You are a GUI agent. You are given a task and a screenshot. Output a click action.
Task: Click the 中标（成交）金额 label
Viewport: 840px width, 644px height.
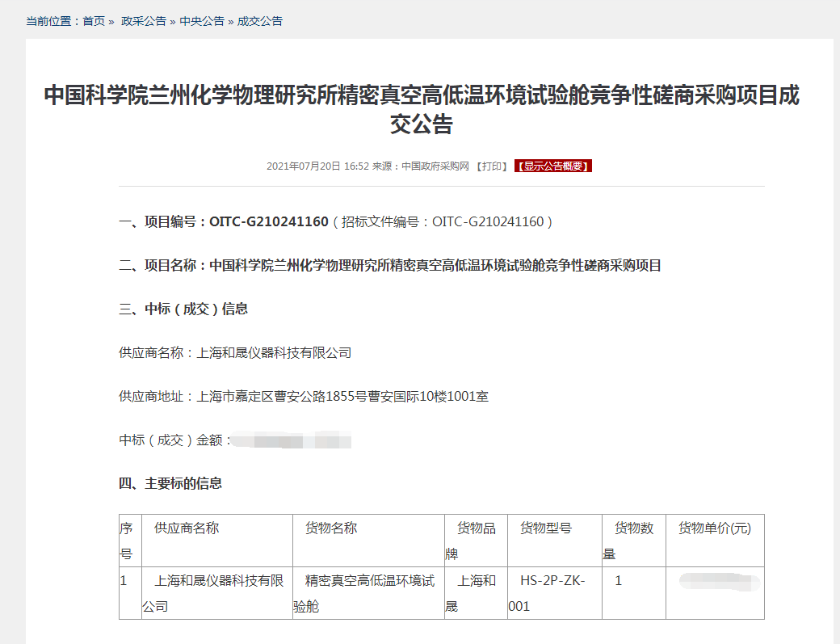tap(174, 440)
